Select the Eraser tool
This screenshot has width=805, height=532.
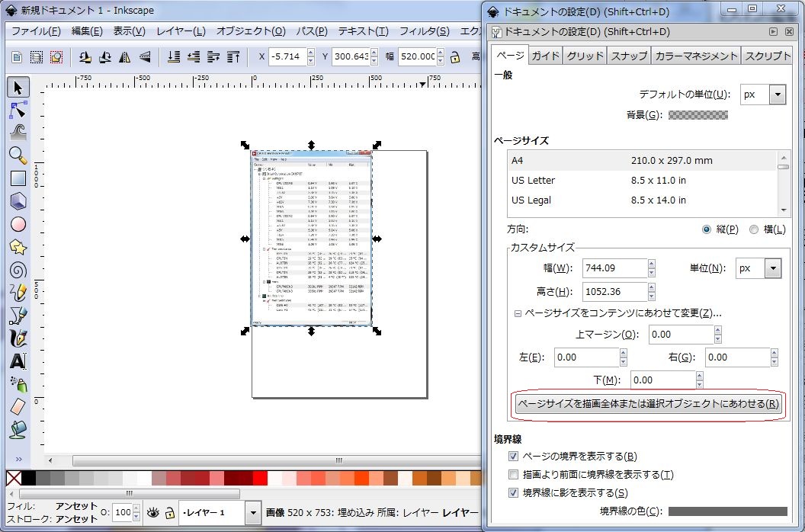pyautogui.click(x=18, y=407)
